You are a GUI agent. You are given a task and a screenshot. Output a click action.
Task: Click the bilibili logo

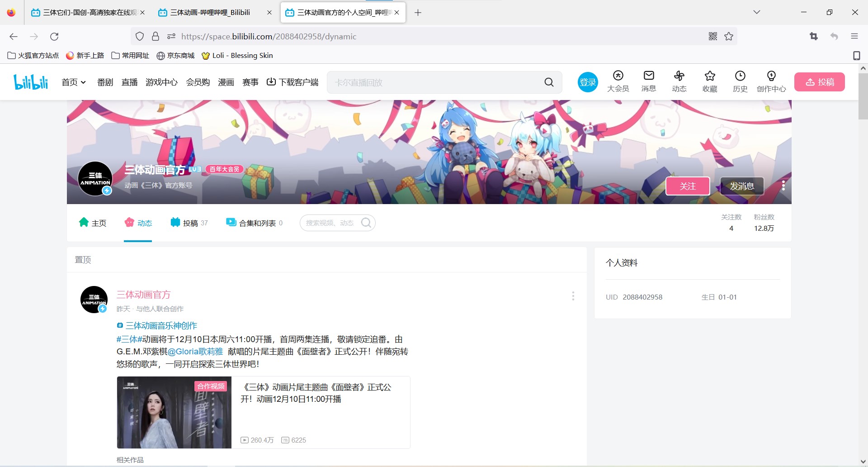coord(31,82)
